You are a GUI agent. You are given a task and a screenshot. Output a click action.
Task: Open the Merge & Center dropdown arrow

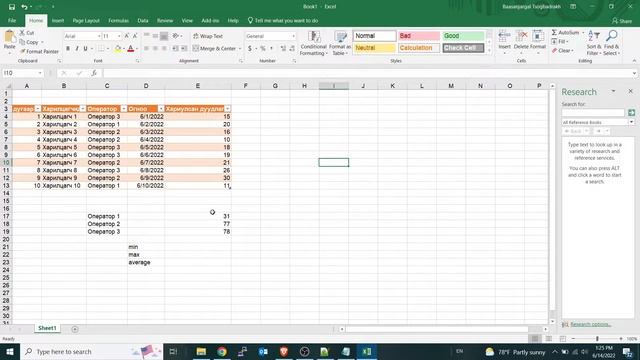pyautogui.click(x=240, y=49)
